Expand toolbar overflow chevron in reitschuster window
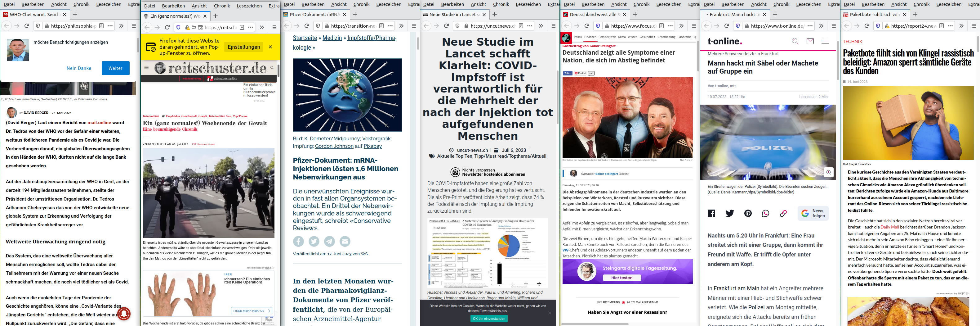The image size is (980, 326). point(262,27)
